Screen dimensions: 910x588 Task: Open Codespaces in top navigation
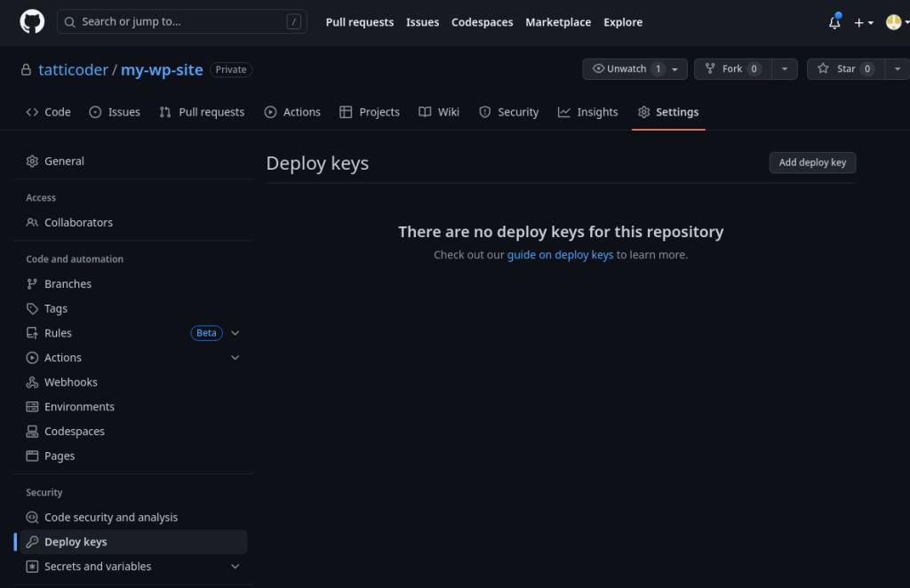click(x=482, y=22)
